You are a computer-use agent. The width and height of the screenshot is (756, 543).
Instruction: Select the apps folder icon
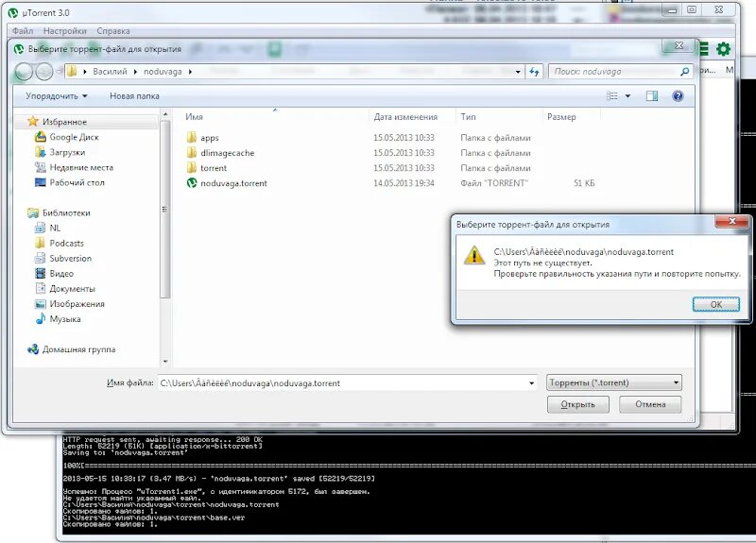click(x=192, y=137)
